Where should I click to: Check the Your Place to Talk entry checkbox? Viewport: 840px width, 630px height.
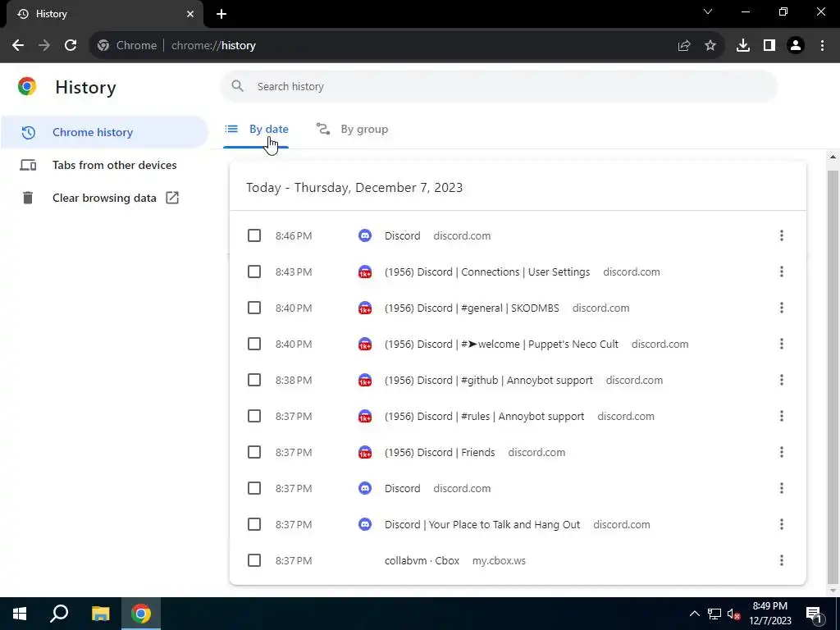pyautogui.click(x=254, y=524)
